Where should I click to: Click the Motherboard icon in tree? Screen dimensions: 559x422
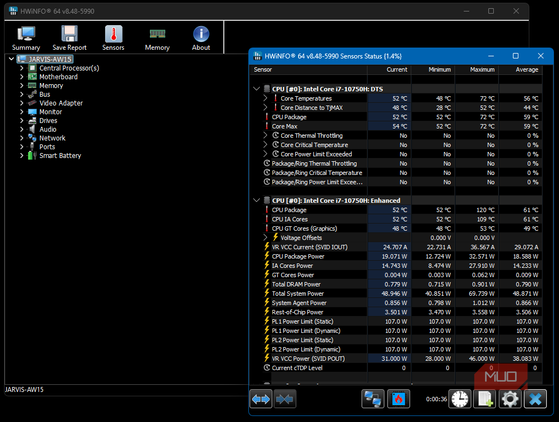click(32, 77)
